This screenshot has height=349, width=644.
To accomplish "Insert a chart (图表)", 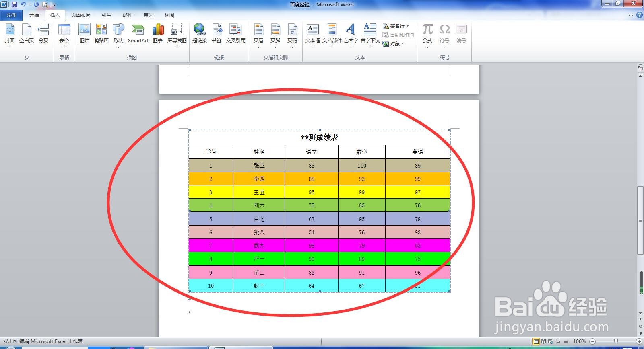I will point(158,34).
